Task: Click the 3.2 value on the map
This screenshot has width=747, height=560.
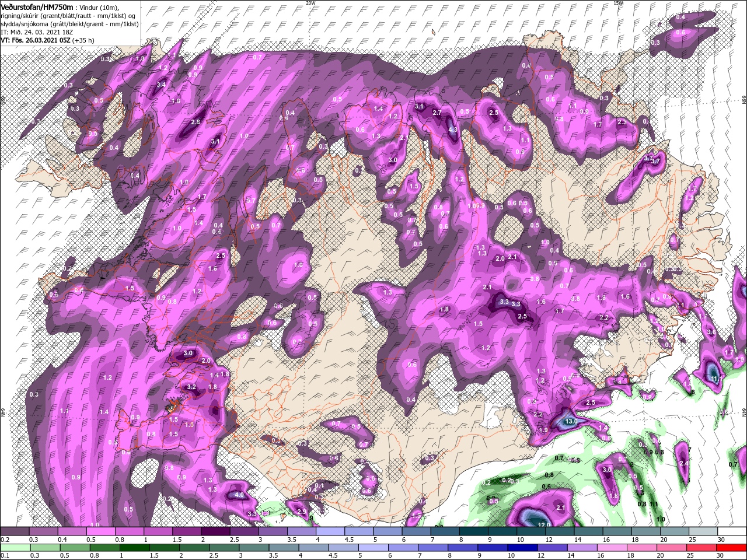Action: coord(191,387)
